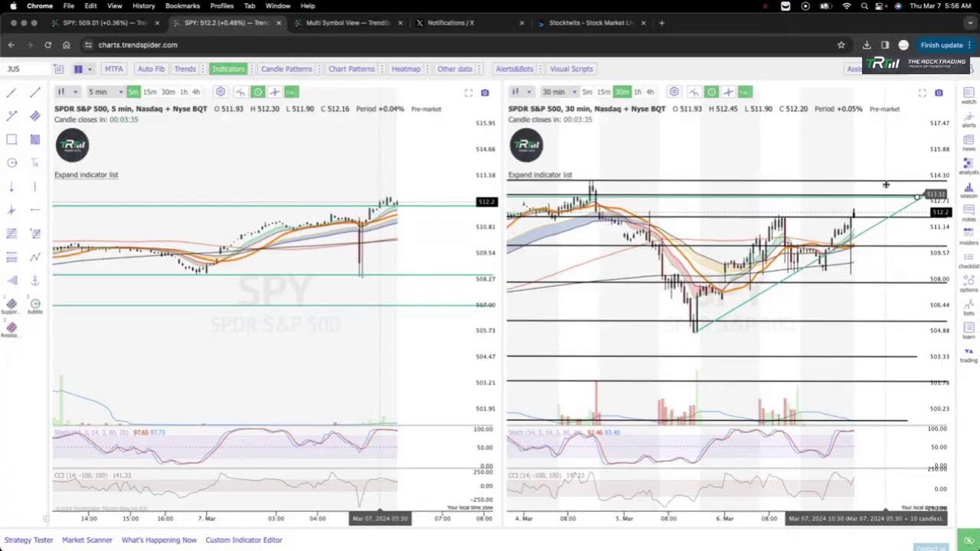Maximize the right 30 min chart
This screenshot has height=551, width=980.
923,93
